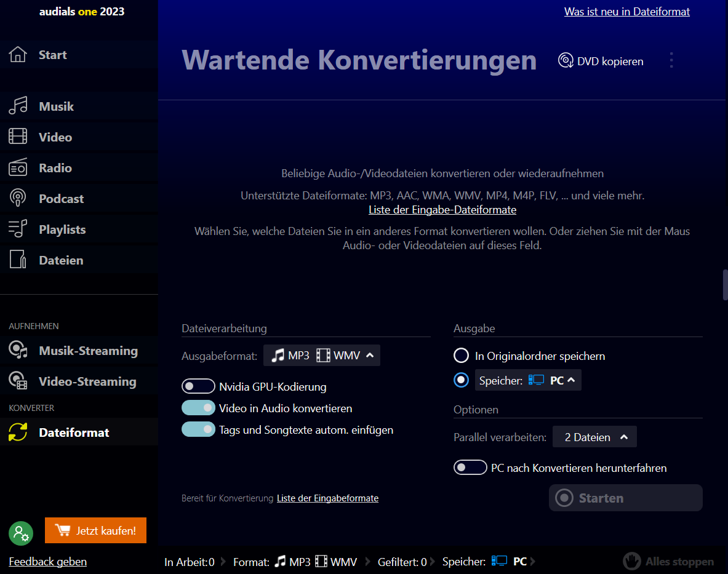Select In Originalordner speichern radio button
This screenshot has width=728, height=574.
(461, 356)
